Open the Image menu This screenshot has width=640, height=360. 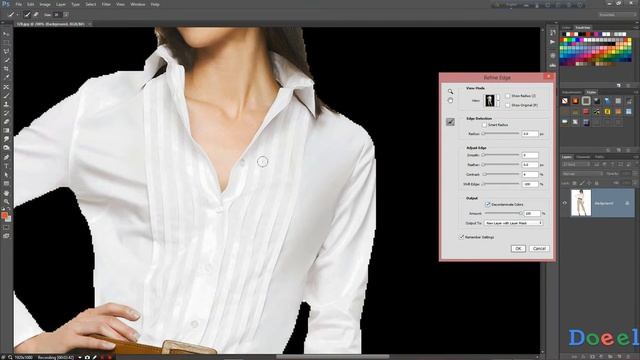point(45,4)
